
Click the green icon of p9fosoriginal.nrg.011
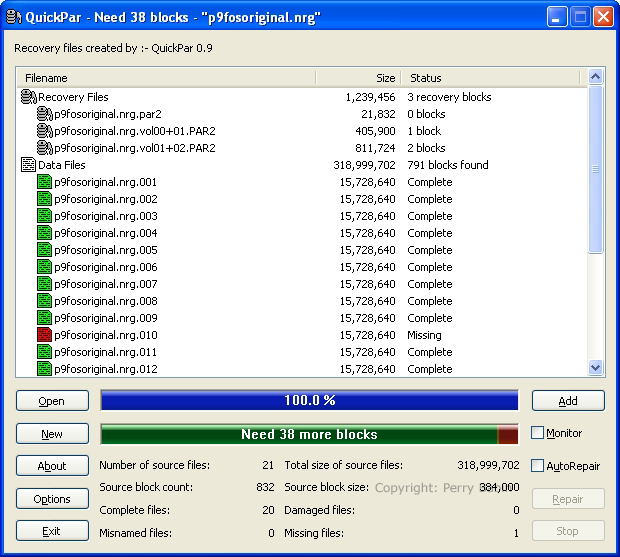coord(44,352)
